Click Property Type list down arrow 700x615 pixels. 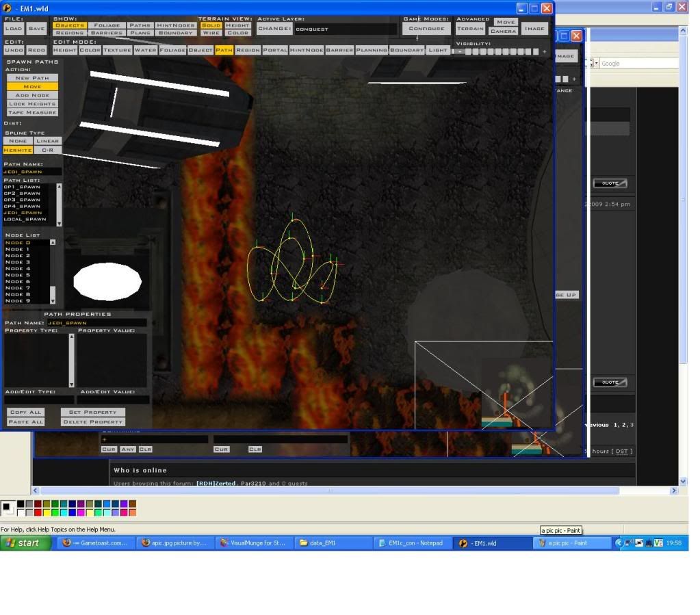(71, 384)
